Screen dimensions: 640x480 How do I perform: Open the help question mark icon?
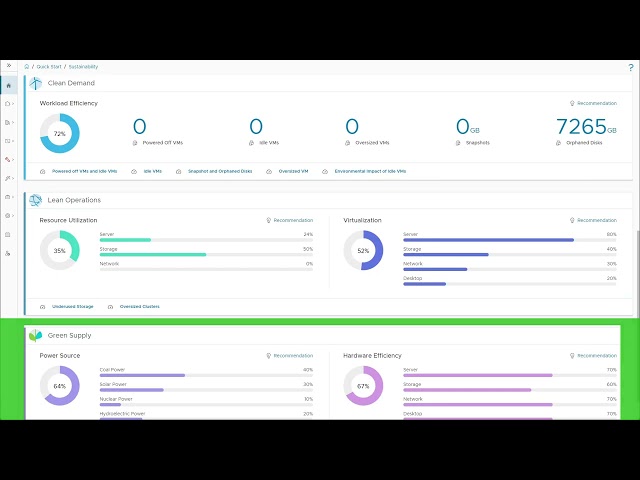point(631,68)
